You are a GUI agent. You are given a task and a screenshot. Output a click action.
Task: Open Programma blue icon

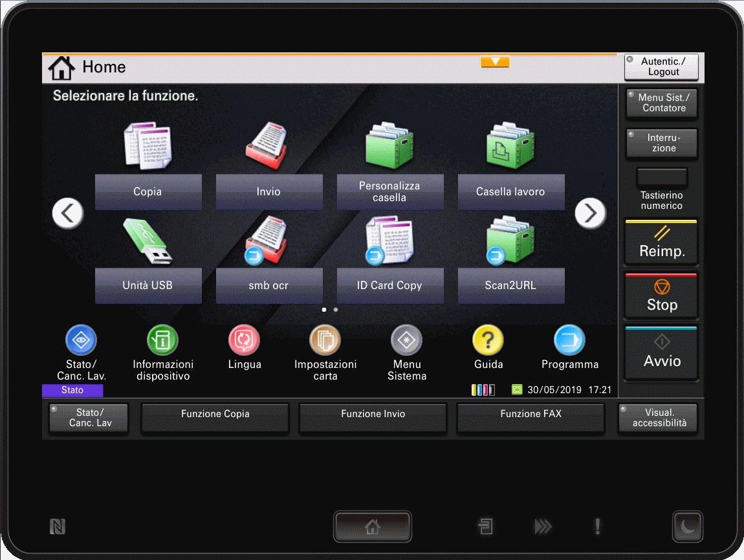[x=569, y=340]
